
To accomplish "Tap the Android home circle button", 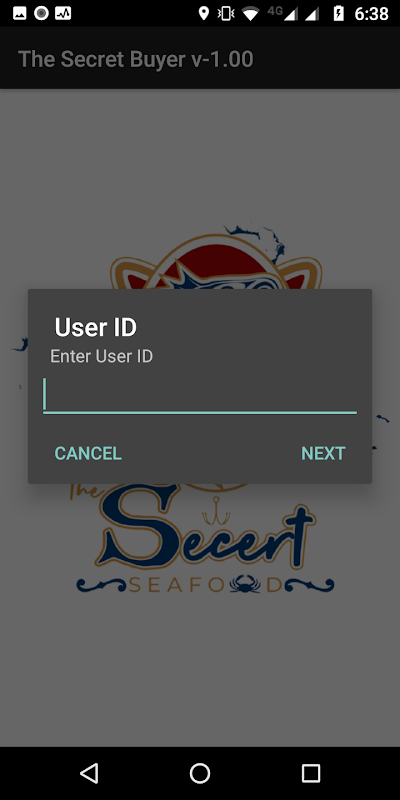I will point(200,773).
